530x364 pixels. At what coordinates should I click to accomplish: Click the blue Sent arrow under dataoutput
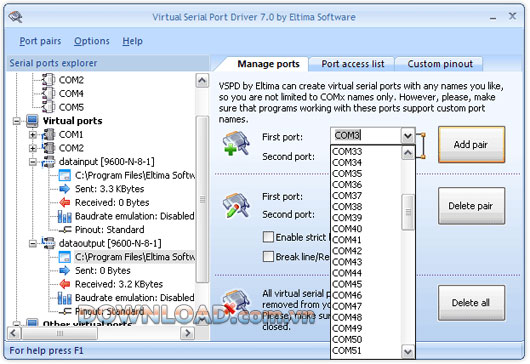64,270
